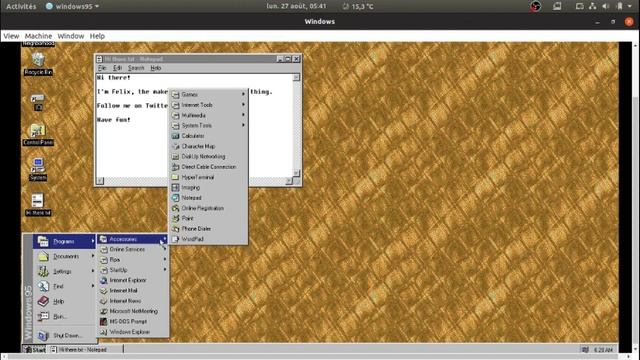Click Activités in the Ubuntu top bar
Image resolution: width=640 pixels, height=360 pixels.
(x=21, y=6)
